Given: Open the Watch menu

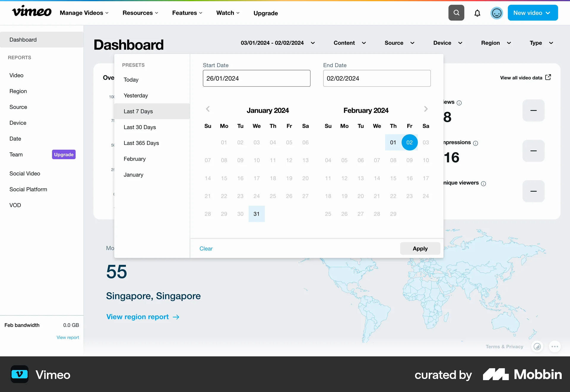Looking at the screenshot, I should (227, 13).
